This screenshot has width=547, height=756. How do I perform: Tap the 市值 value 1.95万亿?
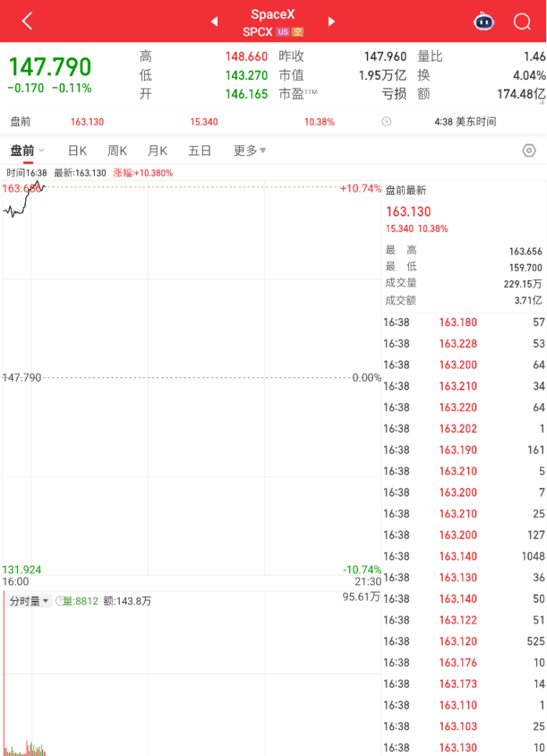382,75
